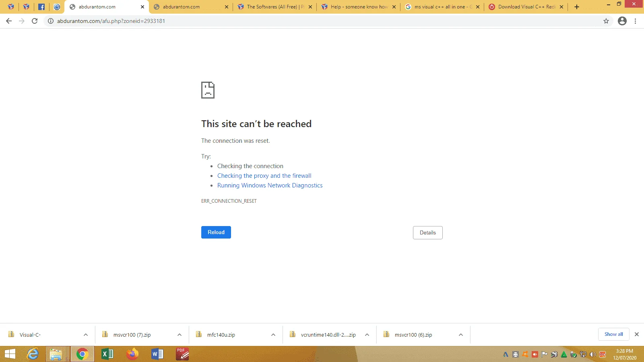Open the Chrome profile avatar menu
This screenshot has height=362, width=644.
click(x=622, y=21)
